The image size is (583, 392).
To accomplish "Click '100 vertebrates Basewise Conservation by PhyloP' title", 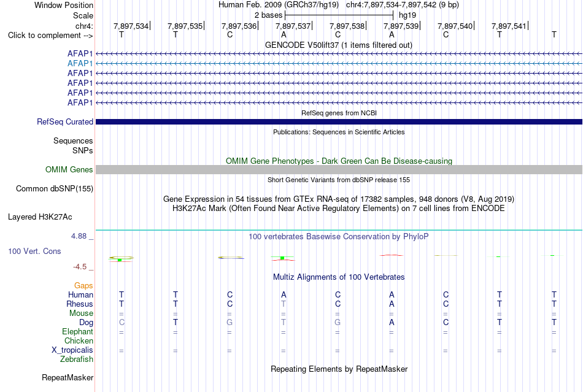I will [339, 237].
